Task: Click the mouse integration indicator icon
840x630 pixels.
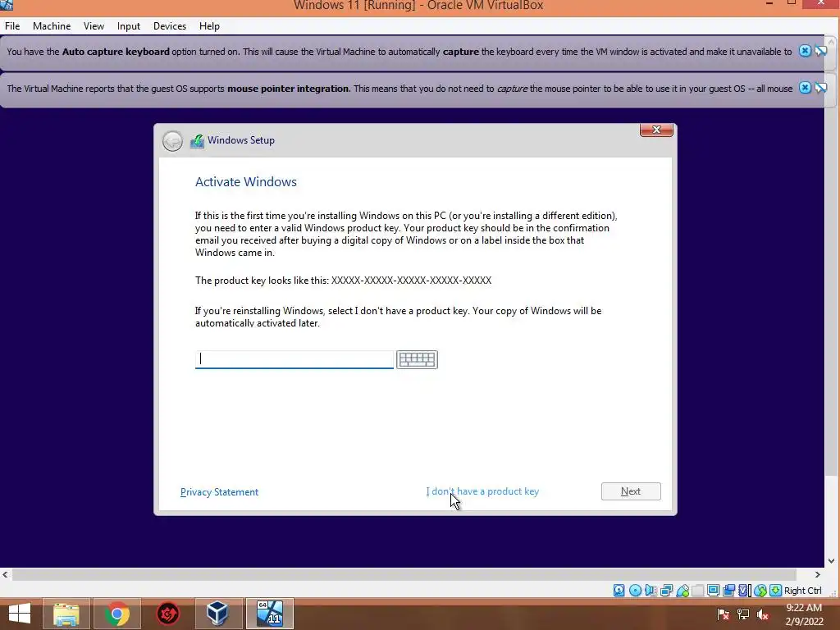Action: pyautogui.click(x=760, y=591)
